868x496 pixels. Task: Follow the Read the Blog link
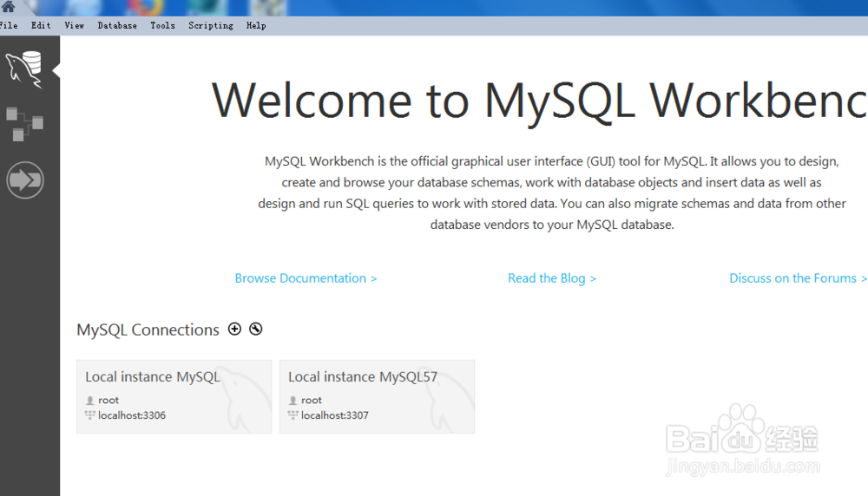pos(552,278)
